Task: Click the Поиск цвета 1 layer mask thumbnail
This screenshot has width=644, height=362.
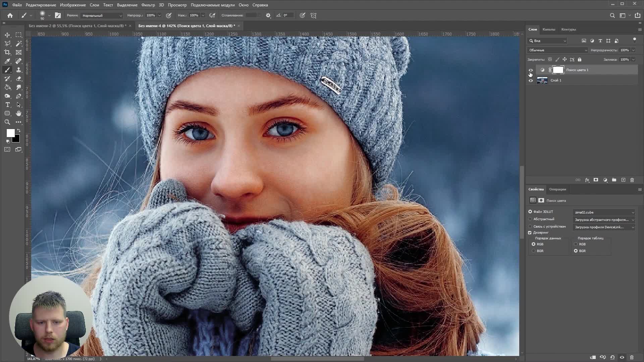Action: 558,70
